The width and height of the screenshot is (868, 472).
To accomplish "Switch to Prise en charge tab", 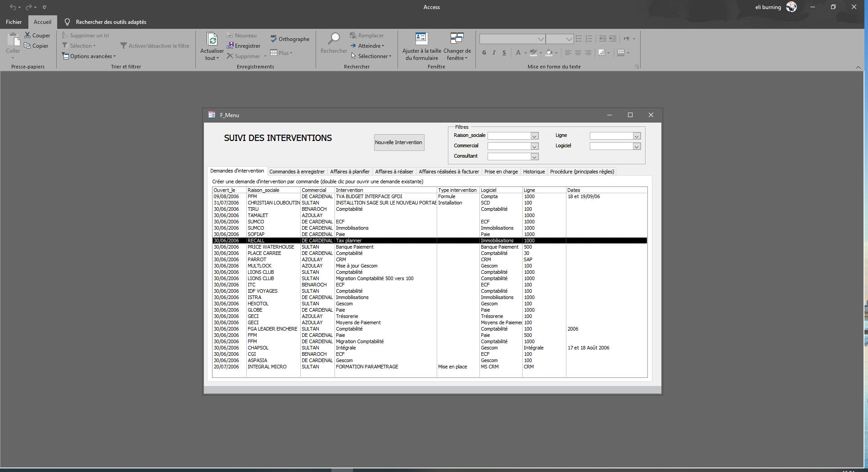I will (501, 172).
